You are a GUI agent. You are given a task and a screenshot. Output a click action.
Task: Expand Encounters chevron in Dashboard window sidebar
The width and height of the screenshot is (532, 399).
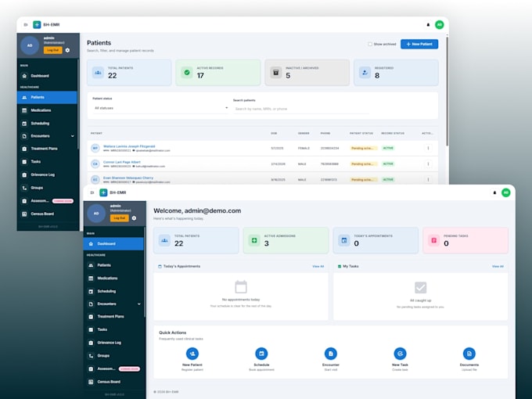(x=139, y=304)
